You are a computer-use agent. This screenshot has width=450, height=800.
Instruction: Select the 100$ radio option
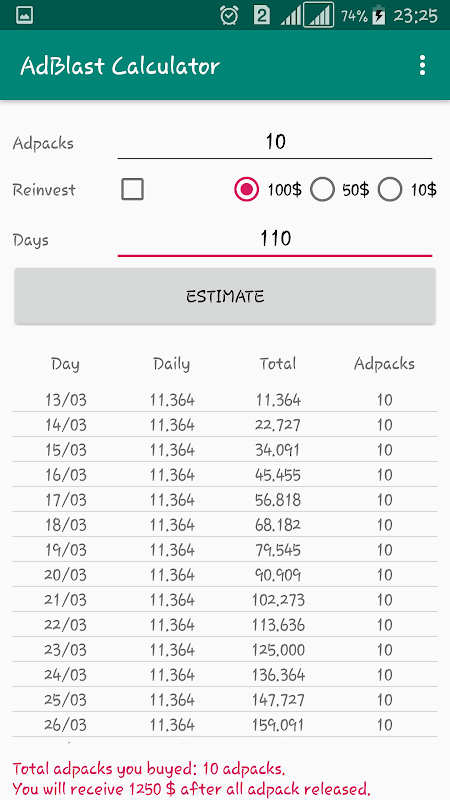point(247,190)
